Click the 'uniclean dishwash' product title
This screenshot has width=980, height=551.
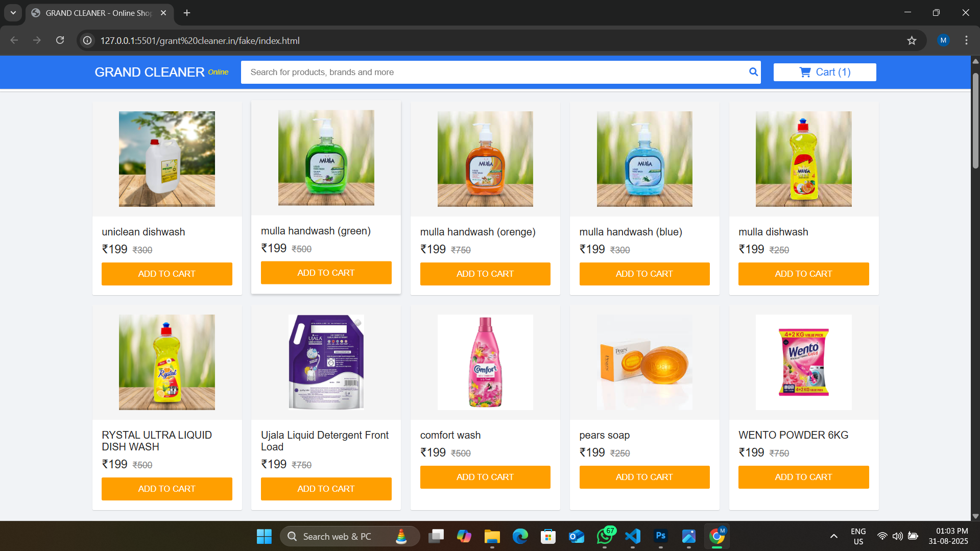pos(144,232)
